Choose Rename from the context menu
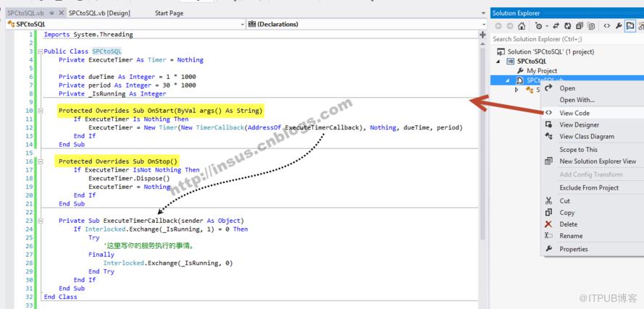 (x=593, y=236)
